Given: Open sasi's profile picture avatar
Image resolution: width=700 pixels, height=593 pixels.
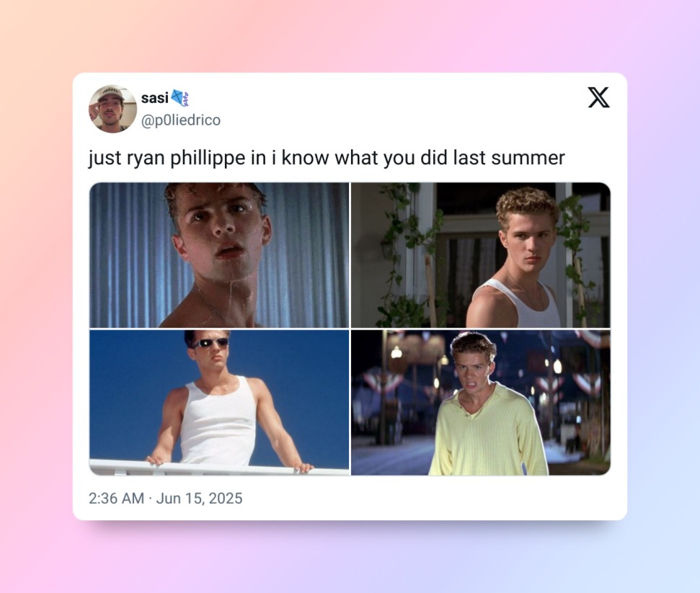Looking at the screenshot, I should tap(112, 109).
